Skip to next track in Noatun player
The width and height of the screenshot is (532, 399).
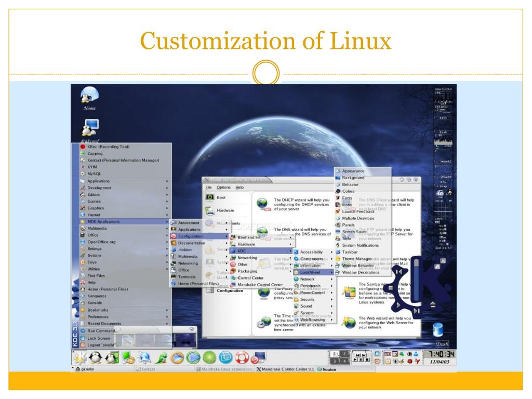click(417, 311)
